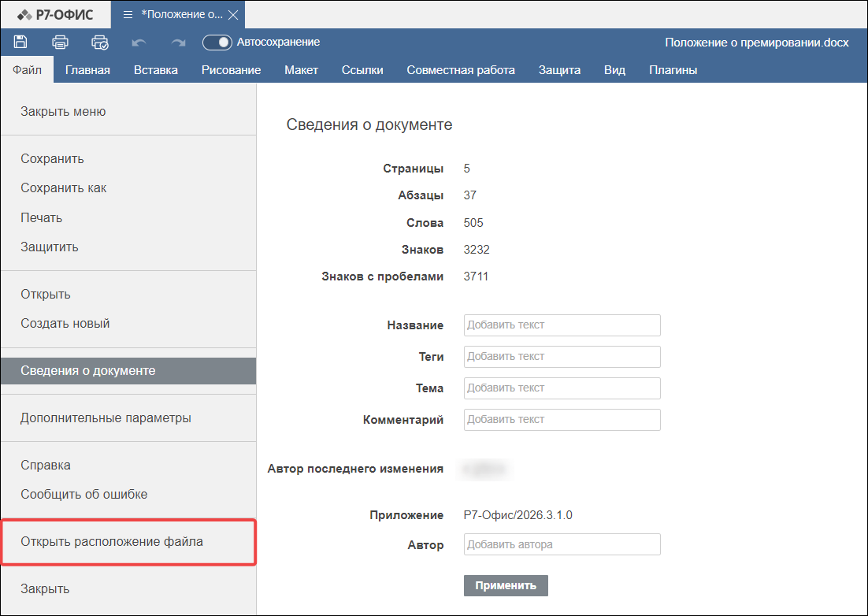Click the Комментарий text field
Screen dimensions: 868x616
click(562, 420)
